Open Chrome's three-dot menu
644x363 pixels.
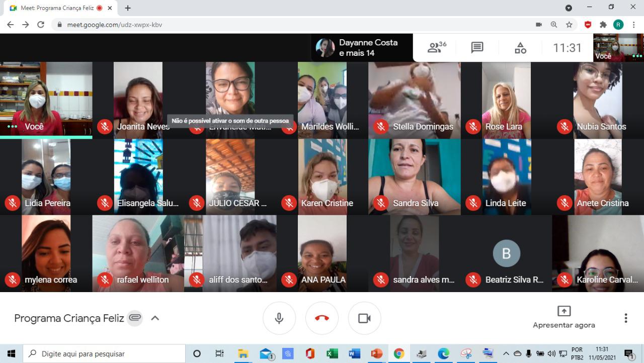[x=633, y=25]
